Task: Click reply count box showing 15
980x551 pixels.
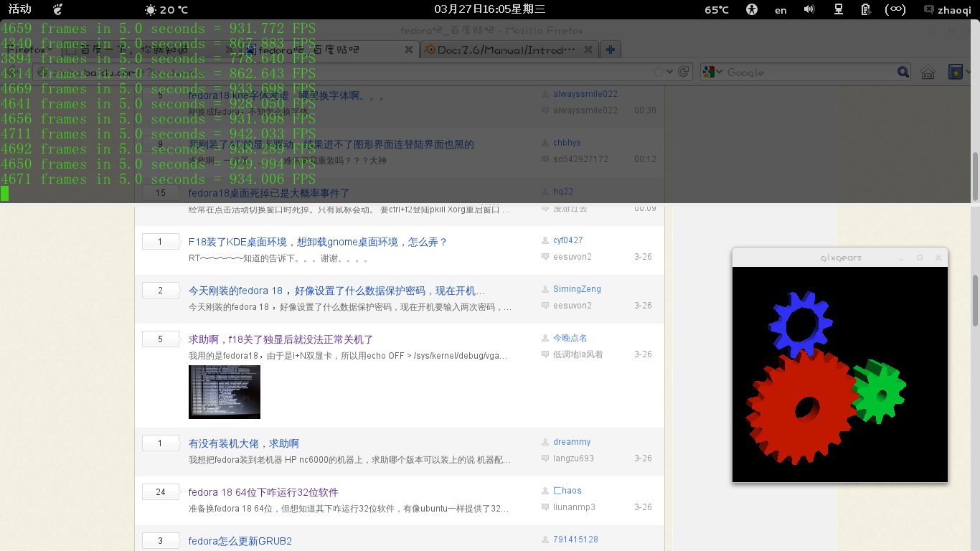Action: pyautogui.click(x=161, y=193)
